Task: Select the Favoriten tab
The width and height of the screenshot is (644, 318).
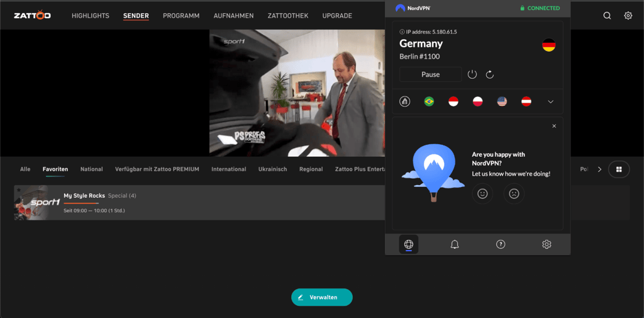Action: (55, 169)
